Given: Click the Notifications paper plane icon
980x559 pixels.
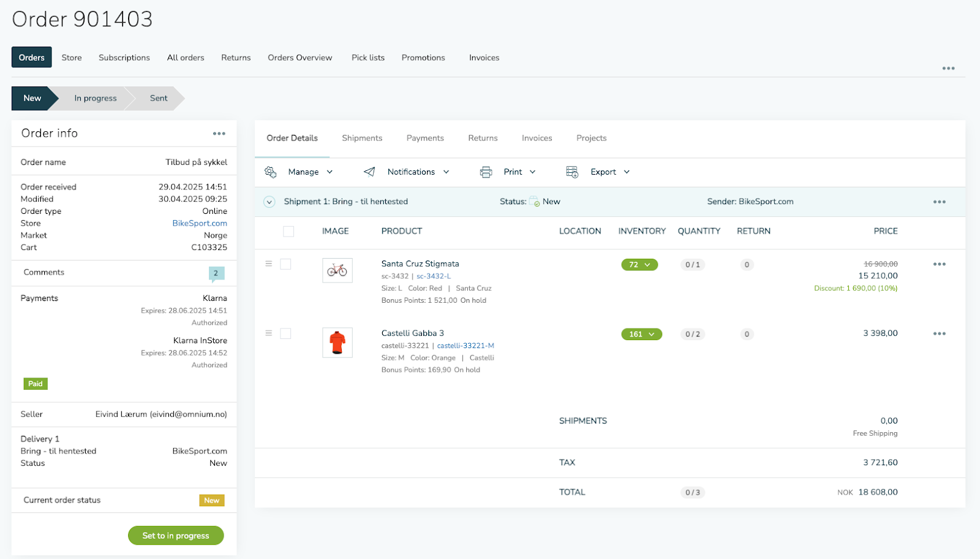Looking at the screenshot, I should point(369,172).
